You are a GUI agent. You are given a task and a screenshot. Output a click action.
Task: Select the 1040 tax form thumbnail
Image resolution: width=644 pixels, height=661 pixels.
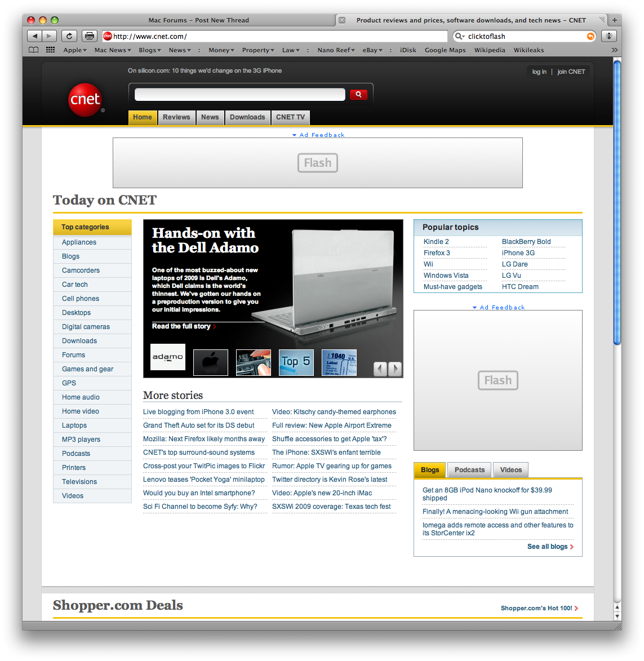click(x=339, y=362)
